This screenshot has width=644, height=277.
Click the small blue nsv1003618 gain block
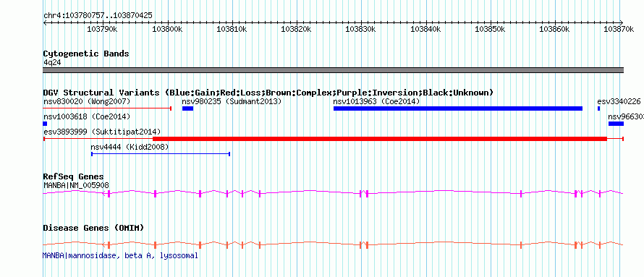coord(45,124)
